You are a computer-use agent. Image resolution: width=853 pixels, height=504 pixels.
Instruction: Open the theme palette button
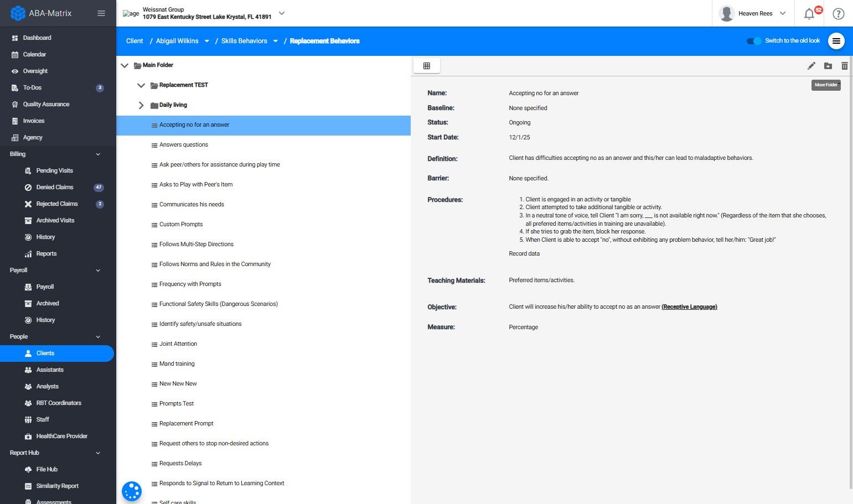pos(132,491)
